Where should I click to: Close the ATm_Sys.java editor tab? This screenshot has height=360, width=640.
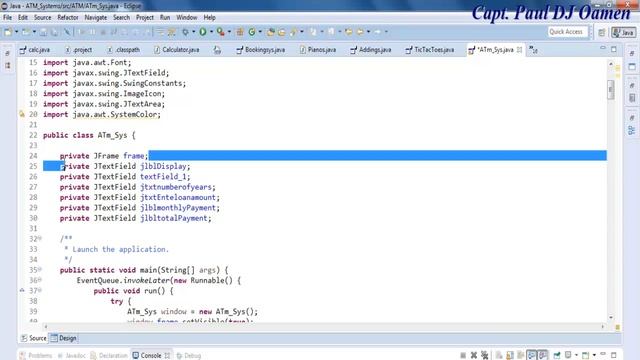point(519,50)
